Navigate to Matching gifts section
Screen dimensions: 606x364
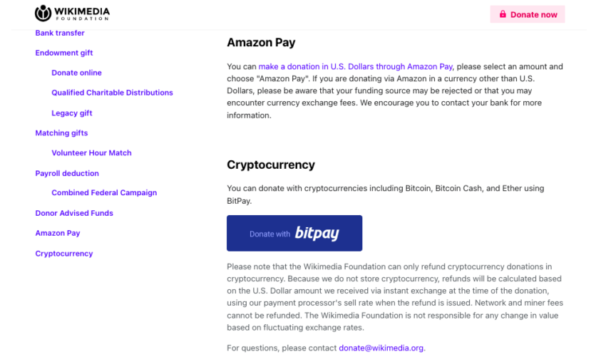coord(61,133)
